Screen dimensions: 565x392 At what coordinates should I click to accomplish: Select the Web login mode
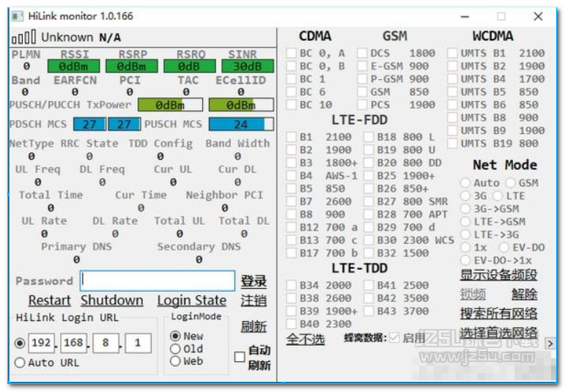pos(175,361)
